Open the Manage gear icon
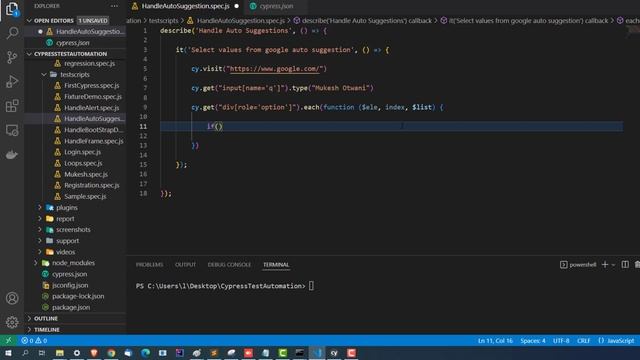640x360 pixels. pyautogui.click(x=12, y=322)
